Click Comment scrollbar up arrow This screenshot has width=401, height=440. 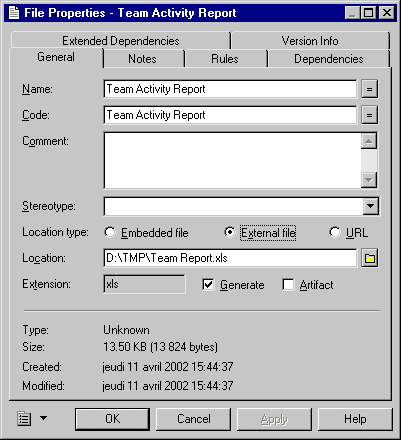pos(369,141)
